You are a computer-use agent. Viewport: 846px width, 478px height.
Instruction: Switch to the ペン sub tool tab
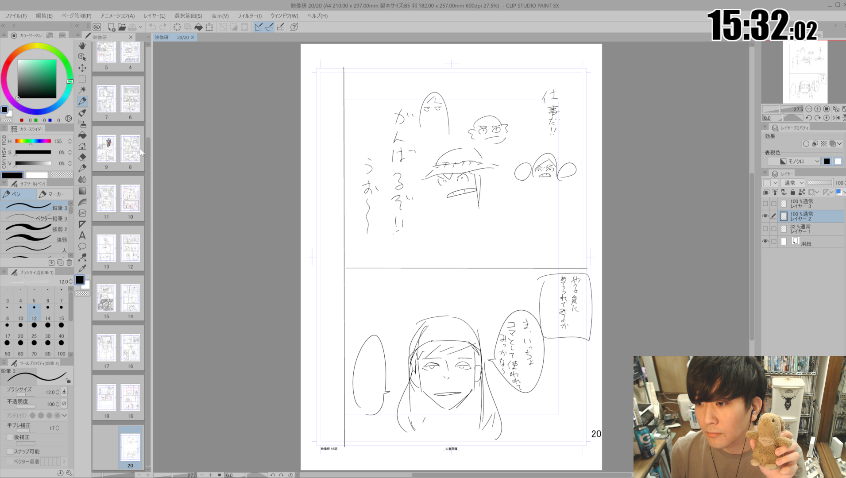tap(18, 194)
